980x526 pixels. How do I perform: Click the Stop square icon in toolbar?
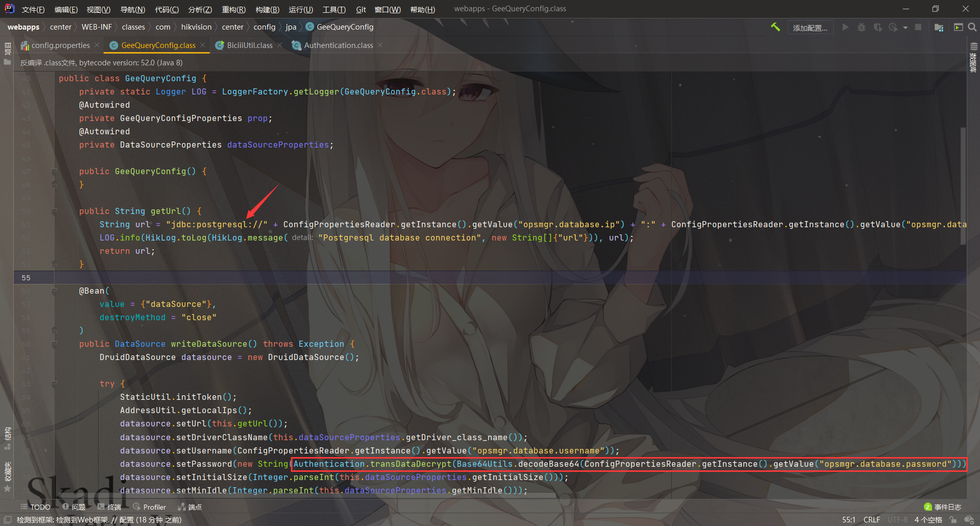pos(918,27)
